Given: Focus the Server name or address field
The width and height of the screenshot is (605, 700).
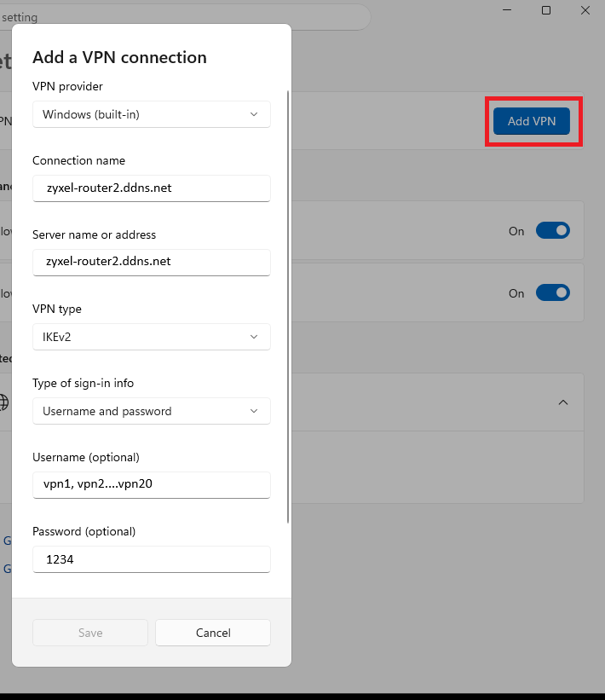Looking at the screenshot, I should coord(152,262).
